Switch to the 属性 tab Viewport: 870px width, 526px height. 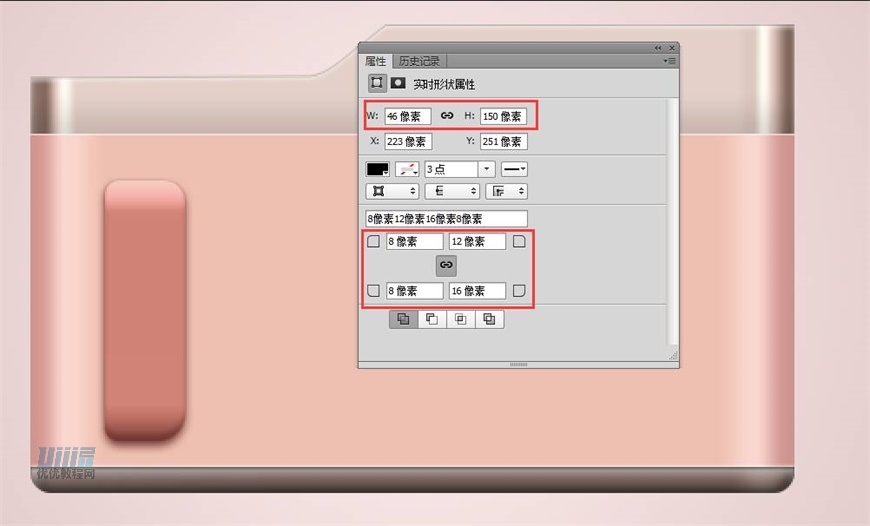(376, 61)
